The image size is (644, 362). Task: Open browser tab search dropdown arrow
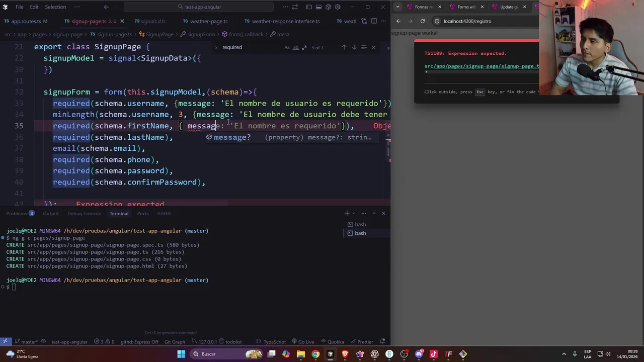pyautogui.click(x=398, y=7)
